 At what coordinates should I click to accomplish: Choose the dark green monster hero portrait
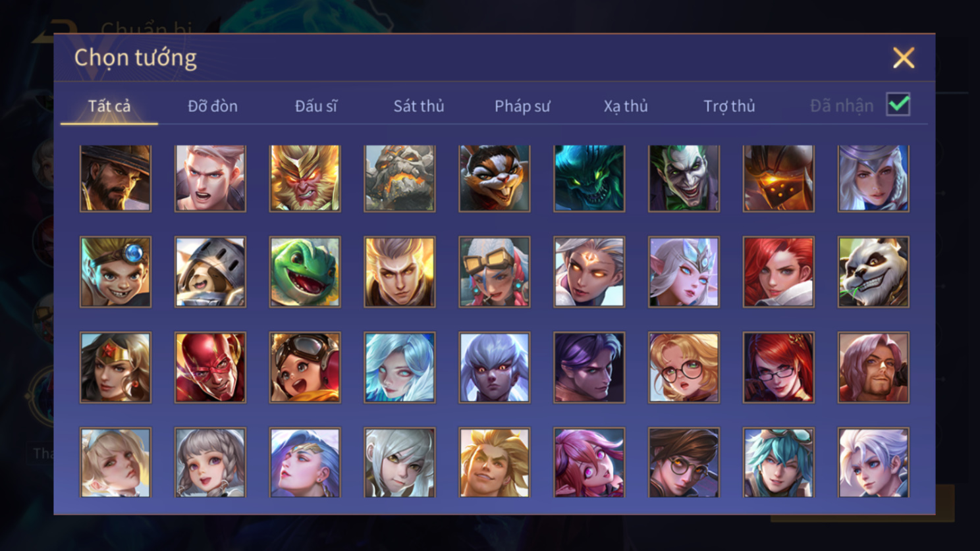589,178
